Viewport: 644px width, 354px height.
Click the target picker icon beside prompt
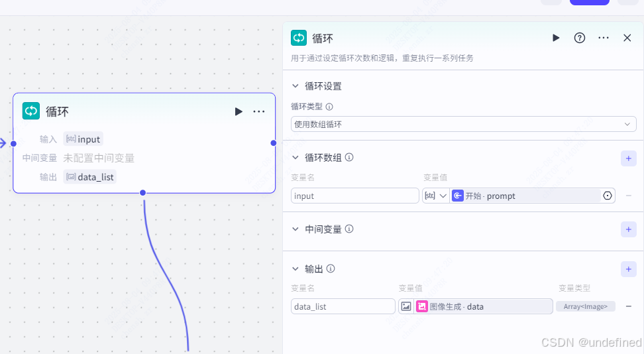pyautogui.click(x=608, y=196)
